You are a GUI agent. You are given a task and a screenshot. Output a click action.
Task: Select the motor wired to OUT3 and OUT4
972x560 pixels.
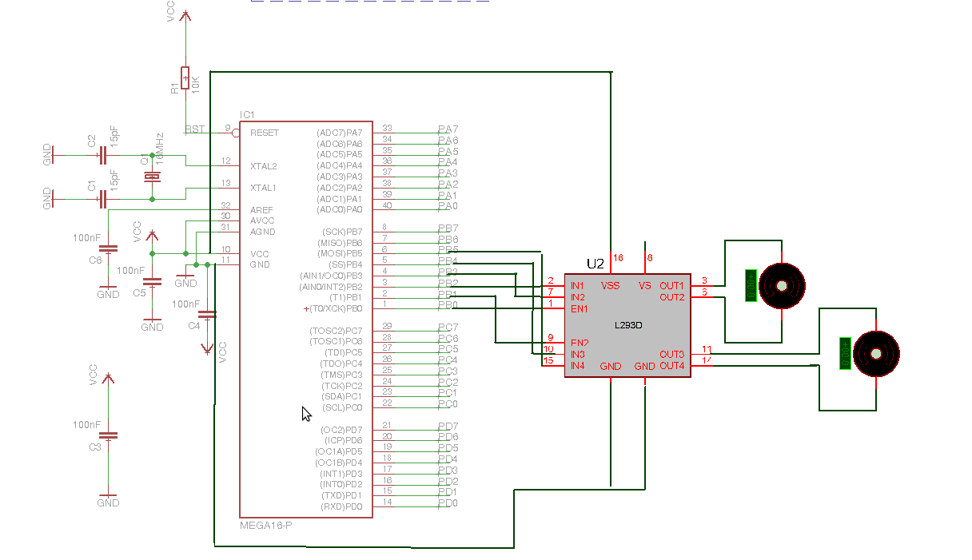876,353
